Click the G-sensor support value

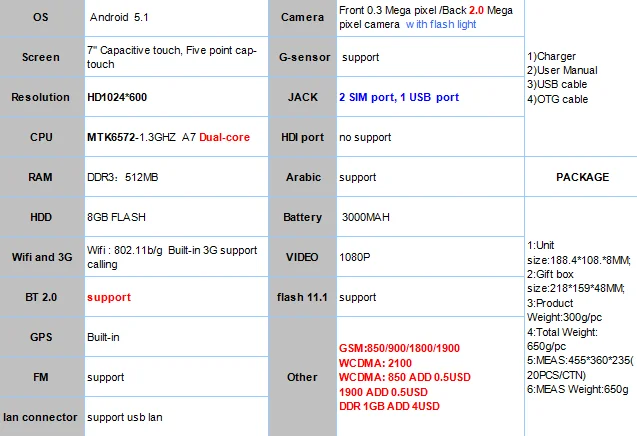(361, 58)
